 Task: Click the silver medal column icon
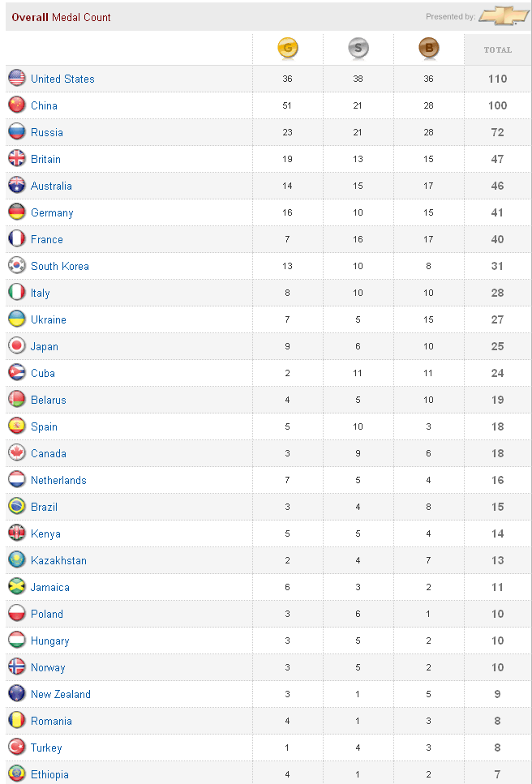(358, 49)
